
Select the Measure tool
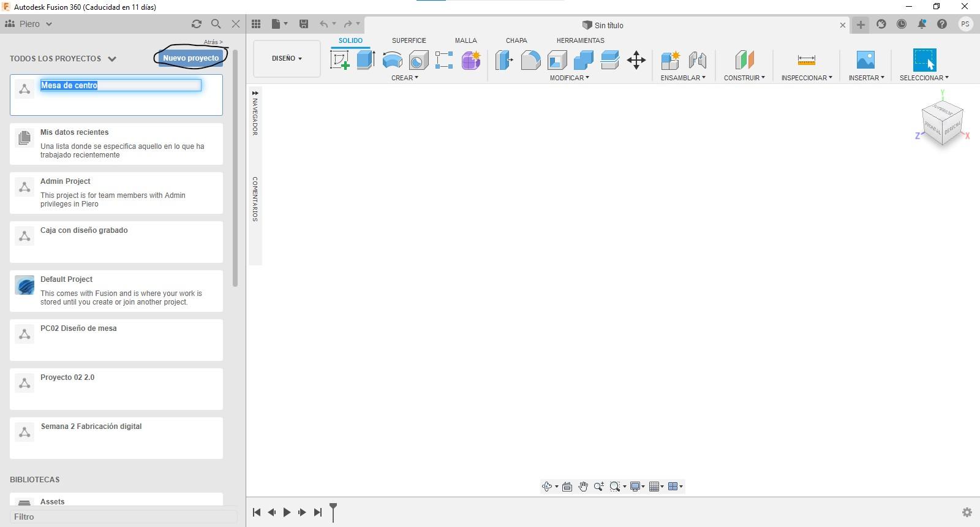[x=807, y=60]
